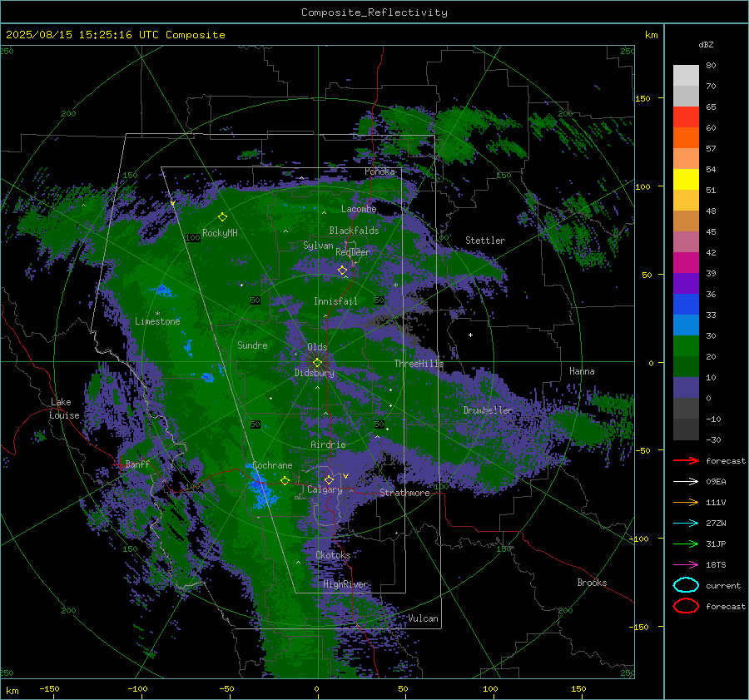Click the Airdrie city label

point(328,444)
